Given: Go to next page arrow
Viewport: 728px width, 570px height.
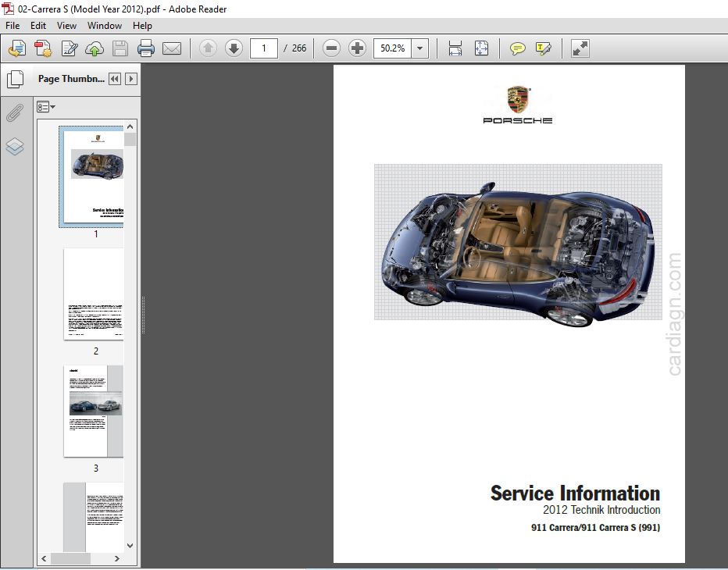Looking at the screenshot, I should point(234,48).
